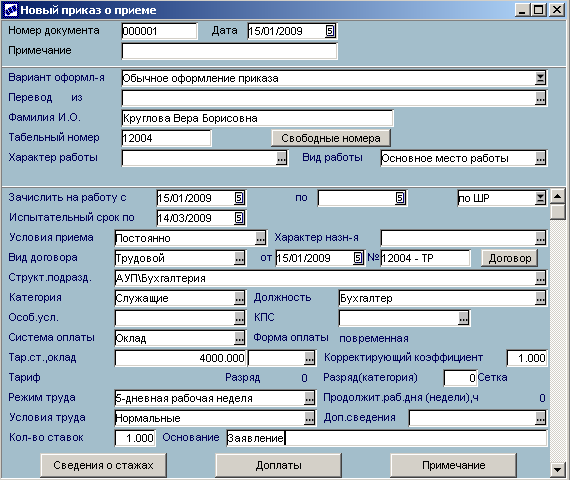Click ellipsis button in Перевод из field

(541, 98)
